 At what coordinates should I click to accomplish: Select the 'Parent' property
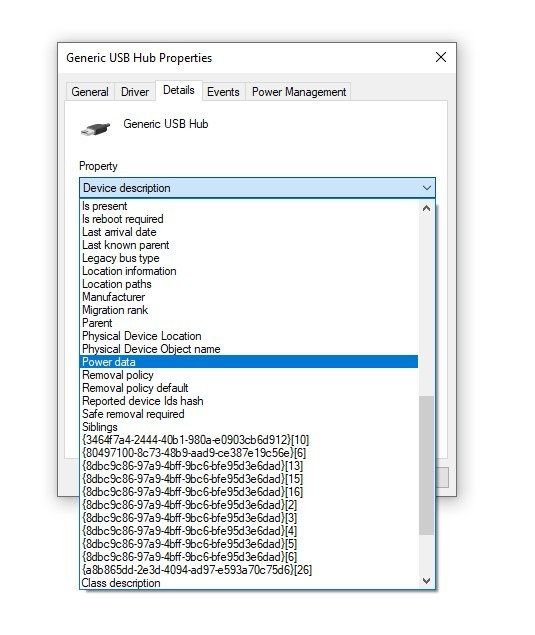click(x=249, y=323)
